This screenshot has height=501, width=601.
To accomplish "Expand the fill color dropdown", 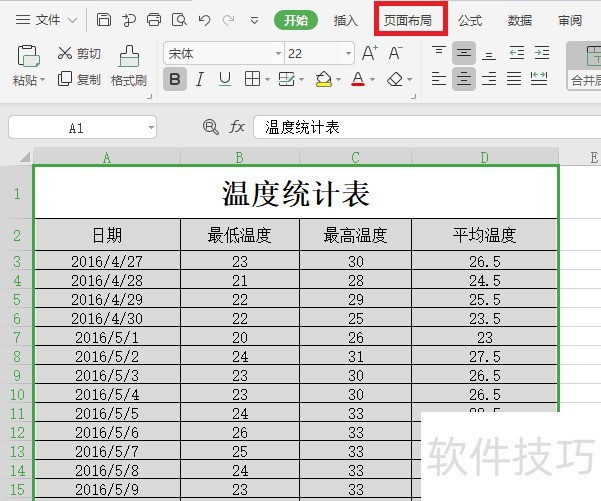I will point(338,80).
